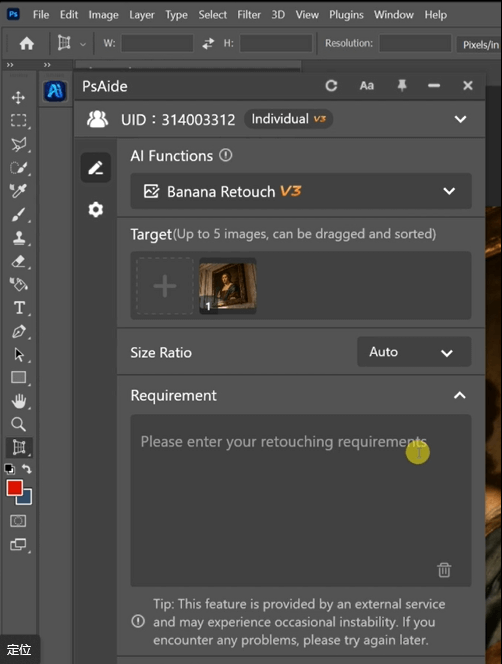Change PsAide font size with Aa icon
This screenshot has width=502, height=664.
click(367, 86)
